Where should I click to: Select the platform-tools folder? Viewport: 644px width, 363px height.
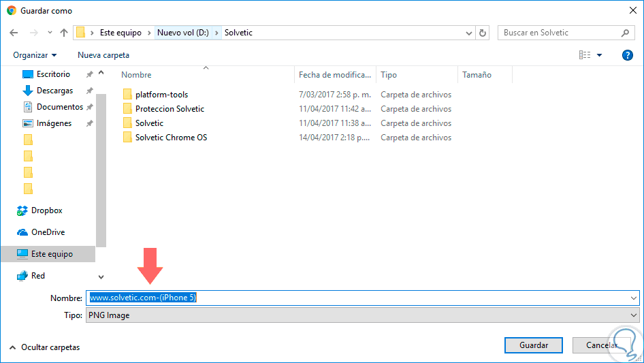pyautogui.click(x=161, y=95)
